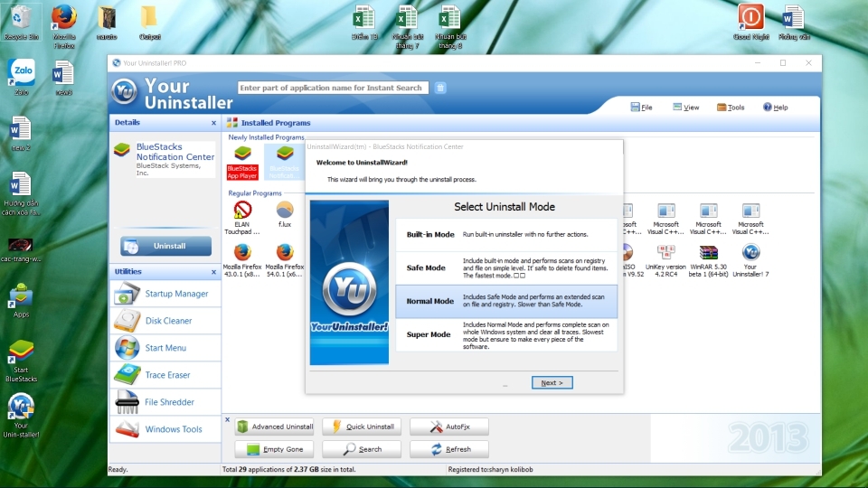Choose Built-in Mode uninstall option
Screen dimensions: 868x488
click(506, 235)
